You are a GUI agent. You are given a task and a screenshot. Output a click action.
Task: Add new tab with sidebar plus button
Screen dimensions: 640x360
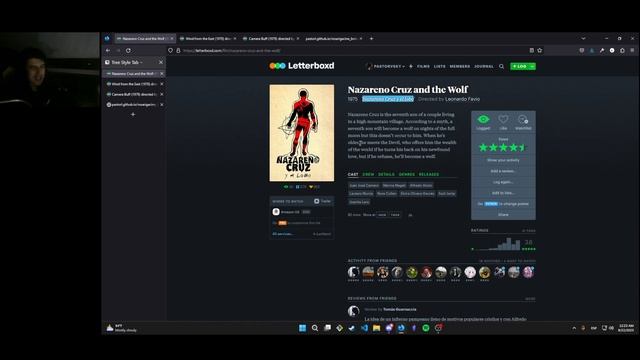click(x=133, y=115)
